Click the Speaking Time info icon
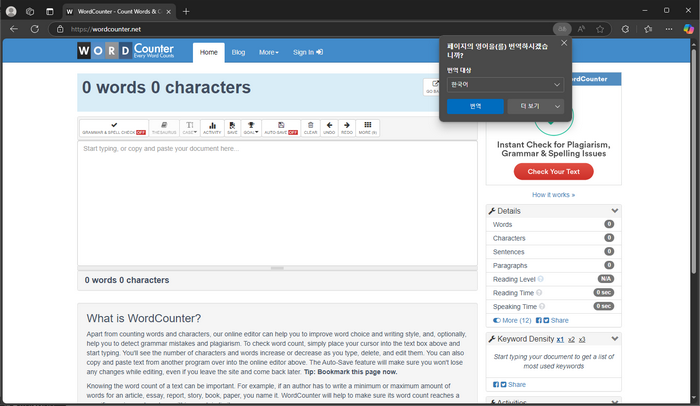The height and width of the screenshot is (406, 700). pos(542,306)
